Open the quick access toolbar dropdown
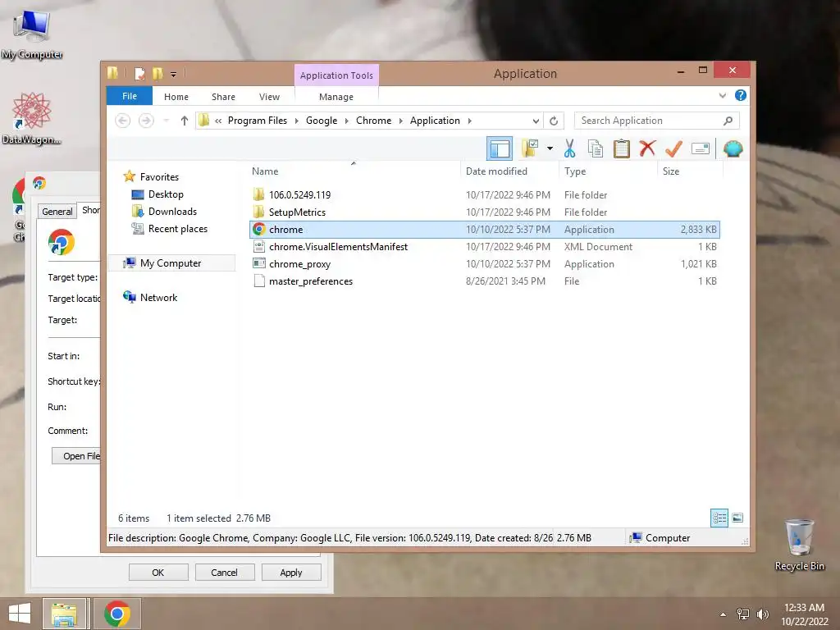Image resolution: width=840 pixels, height=630 pixels. point(174,74)
